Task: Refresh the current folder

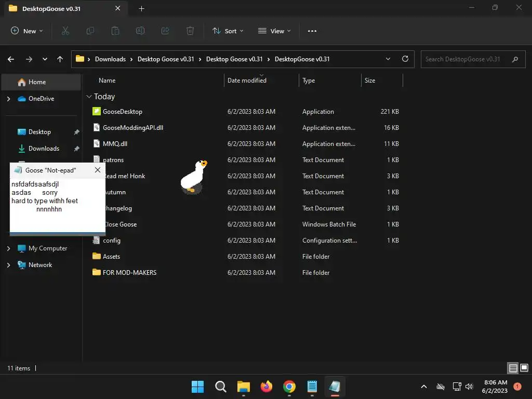Action: [x=405, y=59]
